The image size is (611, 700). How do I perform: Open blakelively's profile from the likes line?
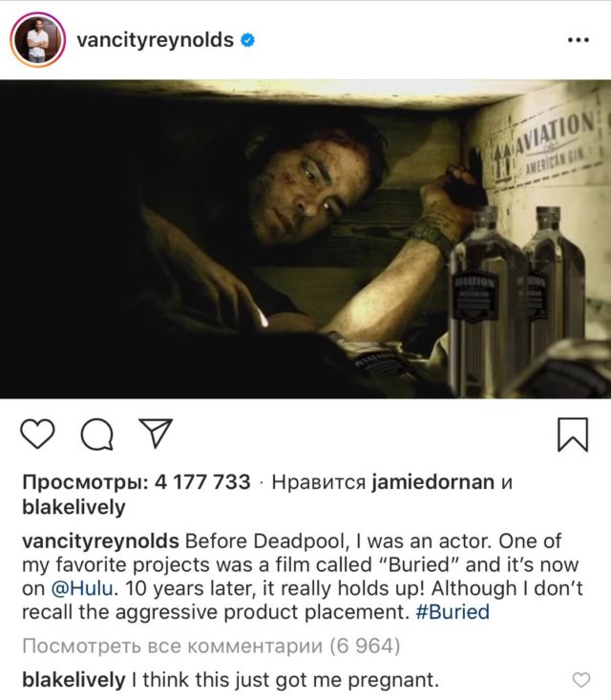click(74, 507)
